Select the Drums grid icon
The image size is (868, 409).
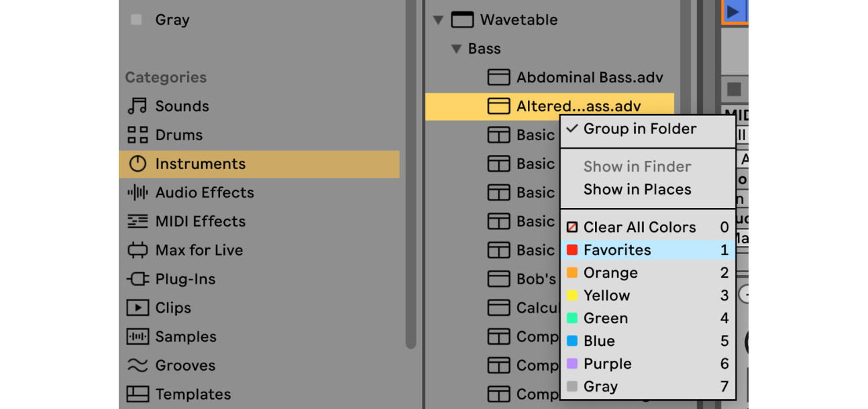[138, 135]
